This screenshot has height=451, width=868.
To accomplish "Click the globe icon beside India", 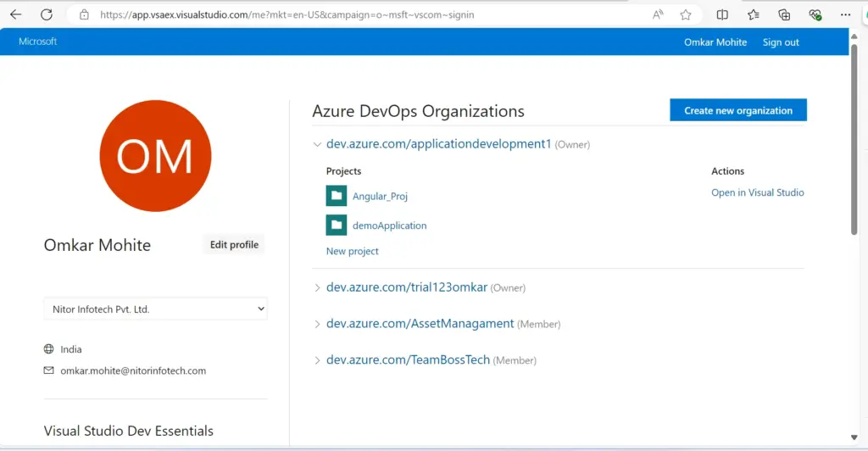I will 48,348.
